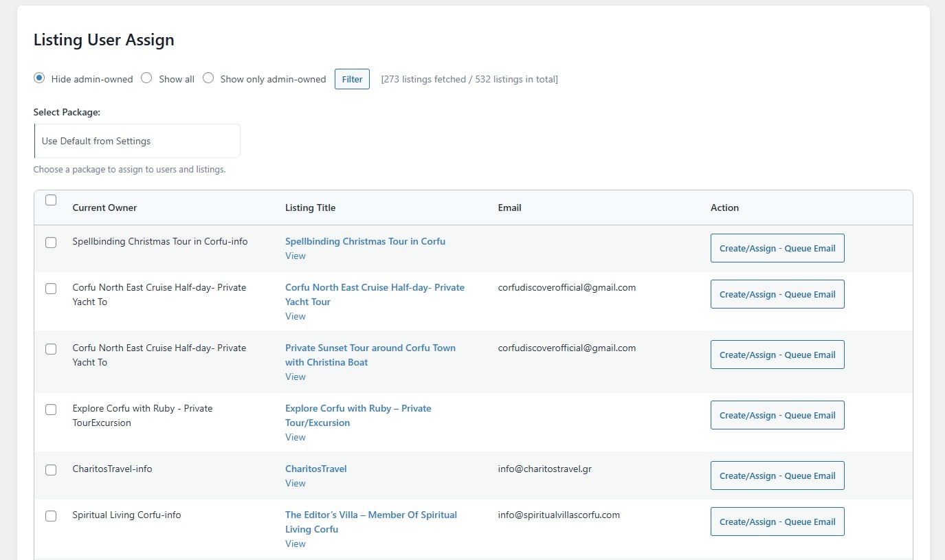Choose the Show all radio option

[x=146, y=78]
